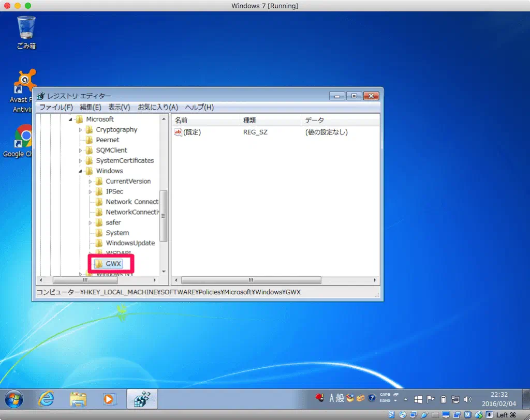Select the WindowsUpdate key

pyautogui.click(x=130, y=243)
